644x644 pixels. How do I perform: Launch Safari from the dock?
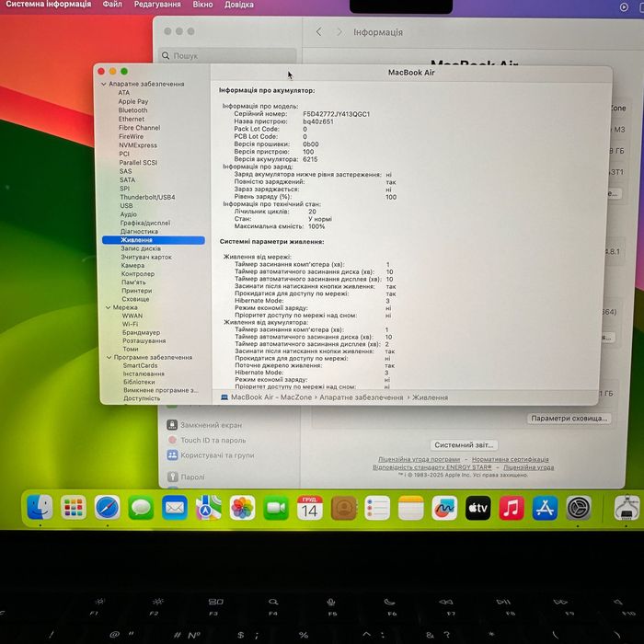(x=108, y=508)
